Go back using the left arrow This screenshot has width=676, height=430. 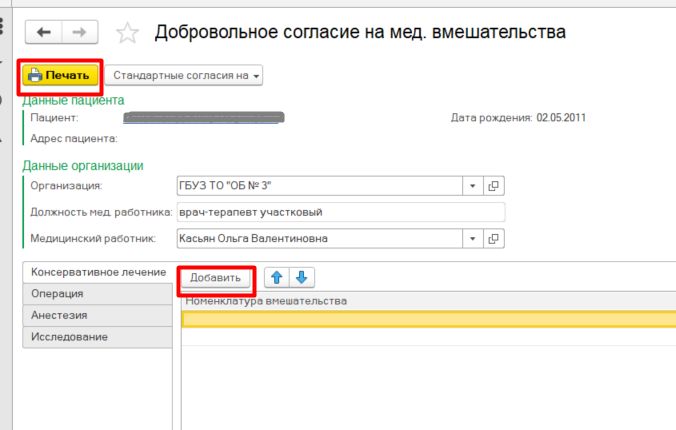pyautogui.click(x=45, y=33)
